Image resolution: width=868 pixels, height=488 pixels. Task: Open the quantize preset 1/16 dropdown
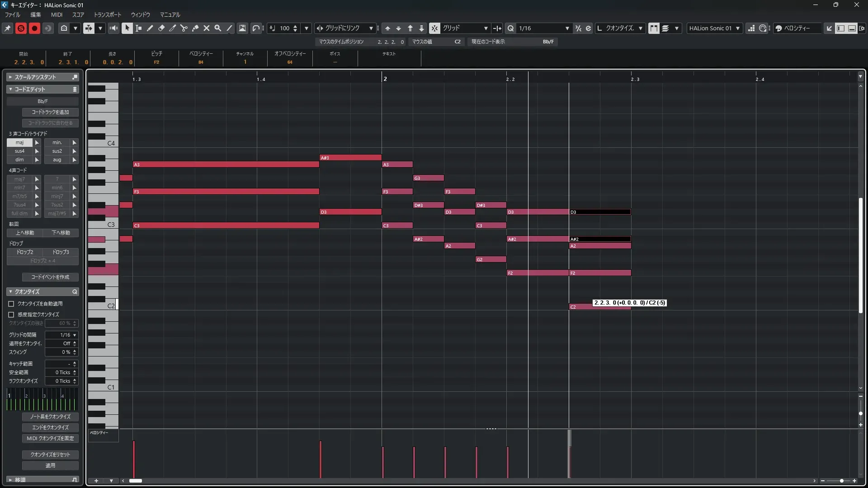coord(567,28)
